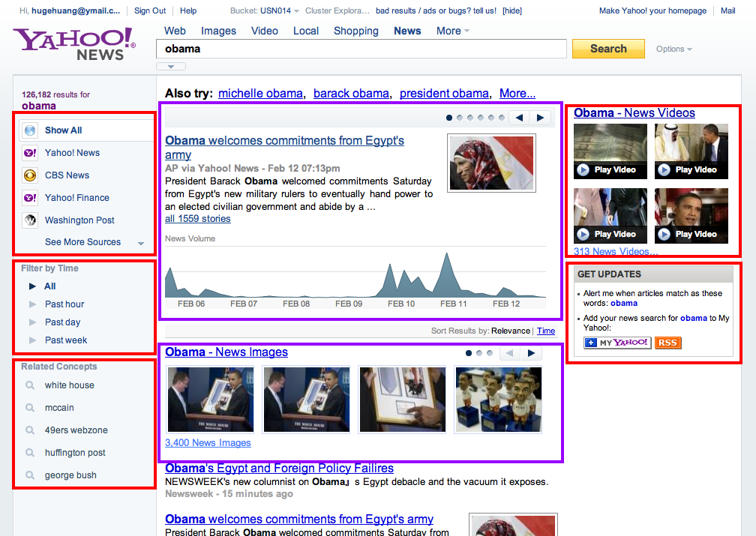Click the Yahoo! Finance source icon
This screenshot has height=536, width=756.
pyautogui.click(x=30, y=198)
